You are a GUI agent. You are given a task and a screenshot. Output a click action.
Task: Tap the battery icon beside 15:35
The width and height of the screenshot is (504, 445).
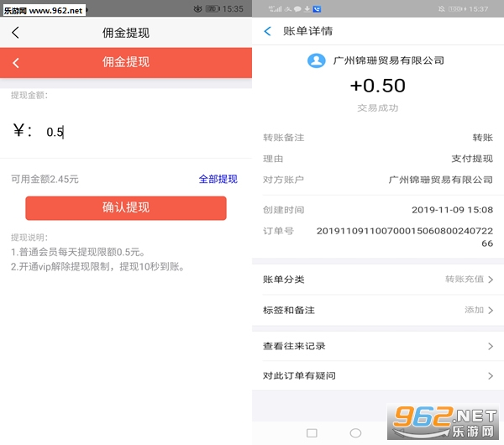pos(213,8)
